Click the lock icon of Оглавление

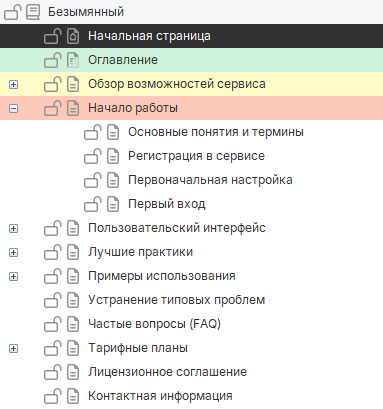pyautogui.click(x=53, y=60)
